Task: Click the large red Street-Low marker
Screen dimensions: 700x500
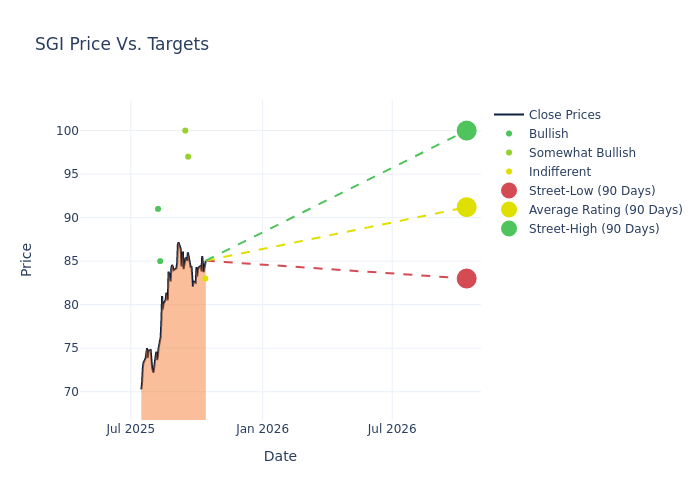Action: 466,278
